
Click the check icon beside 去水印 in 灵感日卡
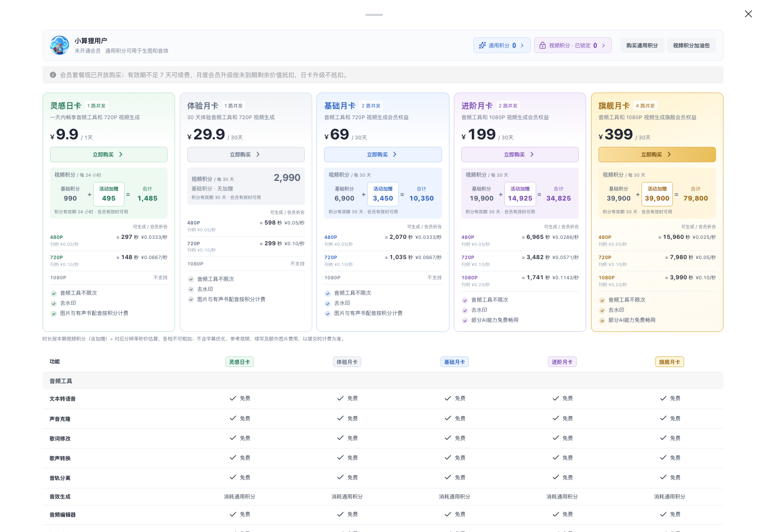[54, 304]
